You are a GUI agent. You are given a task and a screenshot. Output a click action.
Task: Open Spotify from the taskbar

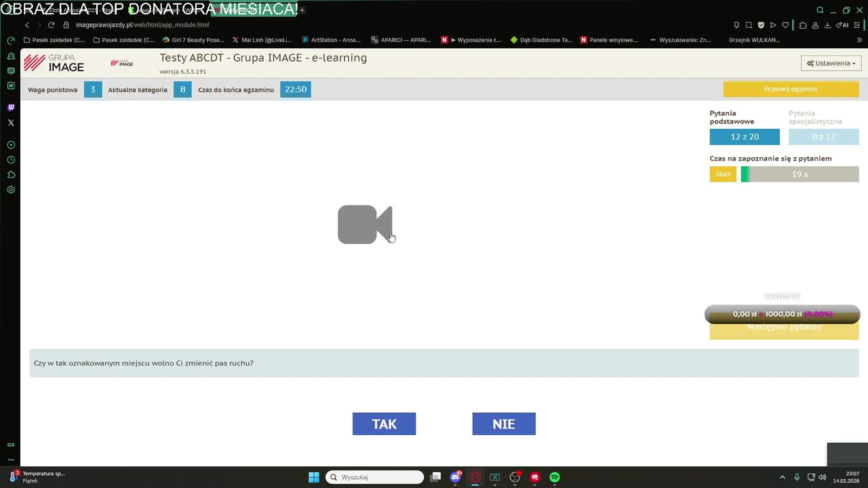coord(555,477)
